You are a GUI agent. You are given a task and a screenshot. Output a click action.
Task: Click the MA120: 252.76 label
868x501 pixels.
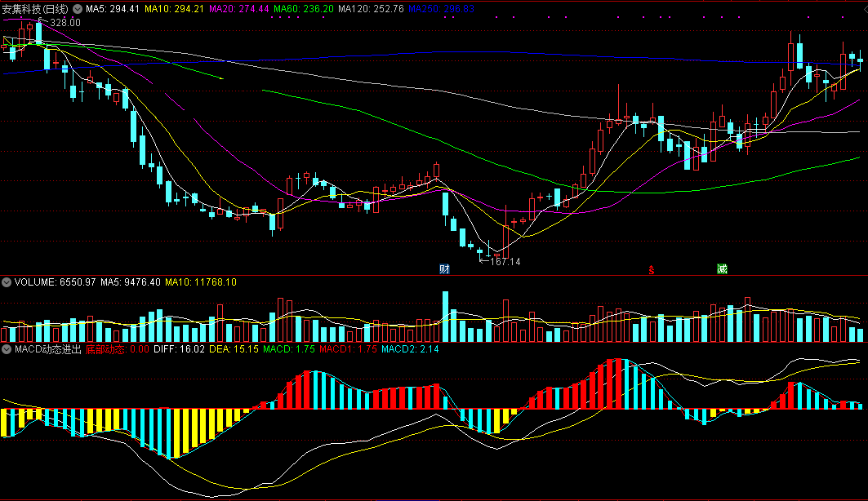coord(371,9)
